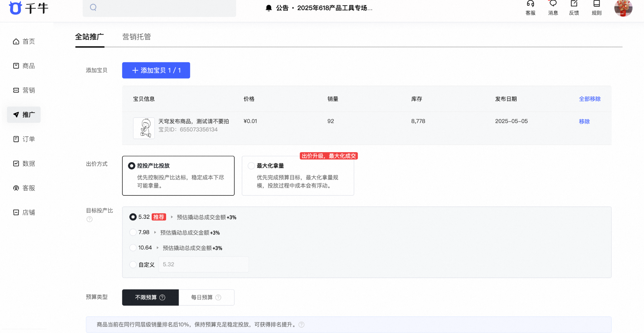Open 店铺 in the sidebar
Viewport: 644px width, 333px height.
(x=24, y=212)
